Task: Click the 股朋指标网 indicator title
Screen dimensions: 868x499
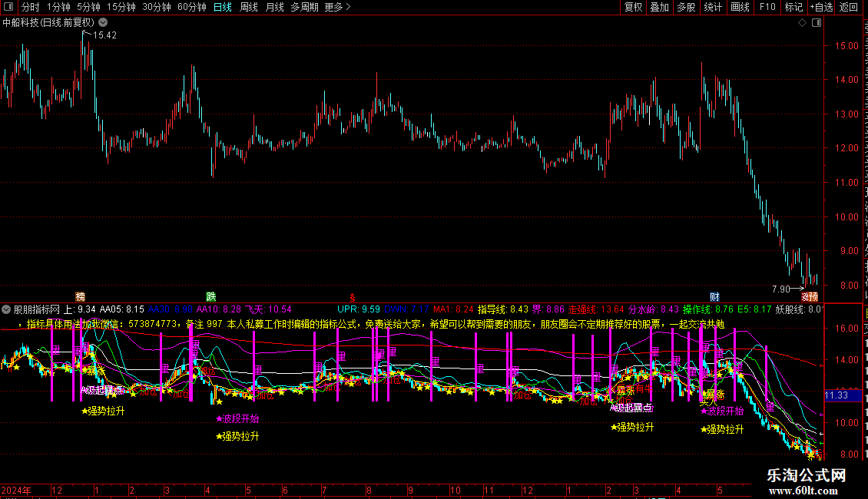Action: pos(37,310)
